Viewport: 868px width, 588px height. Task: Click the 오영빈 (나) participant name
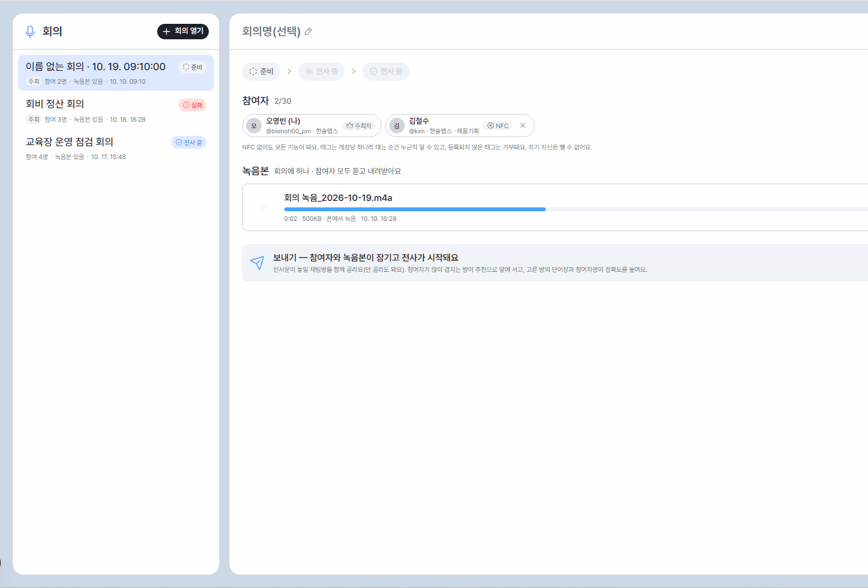pos(283,121)
